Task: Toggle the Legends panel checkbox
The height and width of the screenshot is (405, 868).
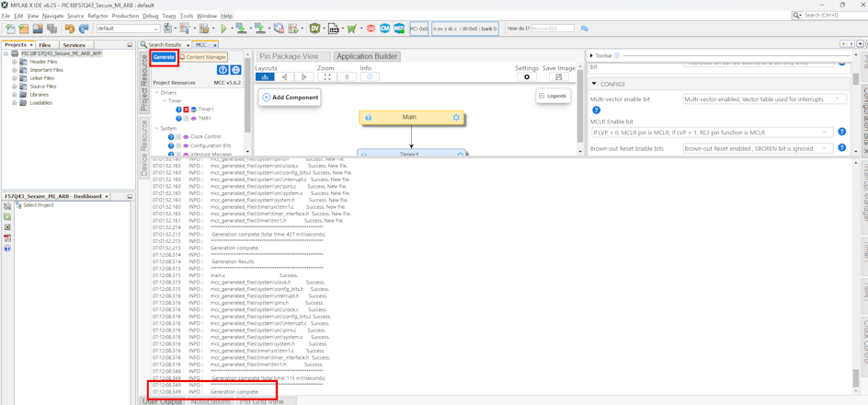Action: point(542,96)
